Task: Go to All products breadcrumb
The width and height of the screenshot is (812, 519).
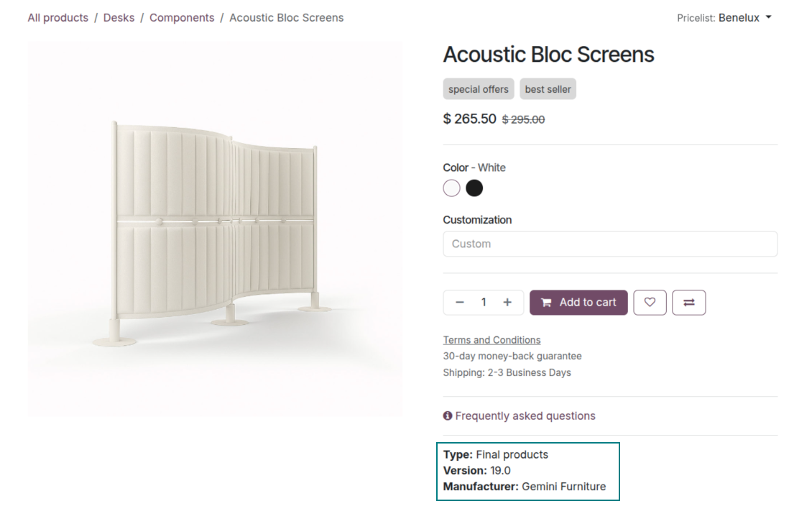Action: 58,18
